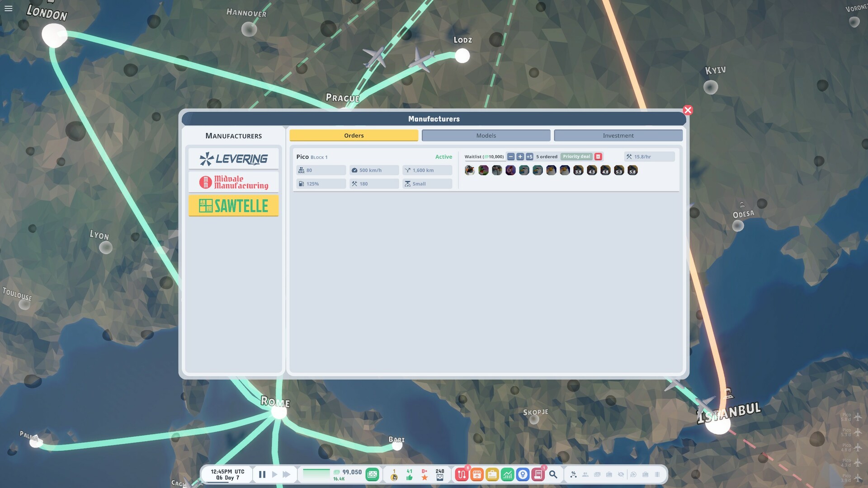Viewport: 868px width, 488px height.
Task: Open the luggage/travel panel icon
Action: pos(492,474)
